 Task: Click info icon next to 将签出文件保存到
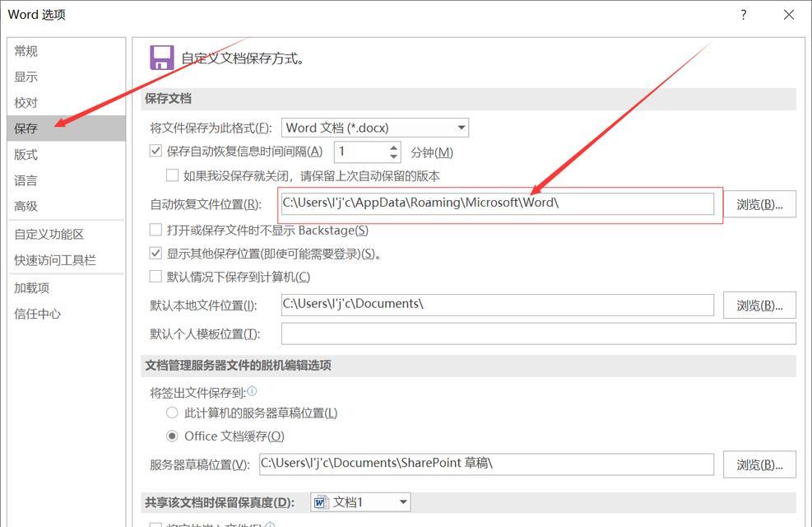pyautogui.click(x=252, y=390)
